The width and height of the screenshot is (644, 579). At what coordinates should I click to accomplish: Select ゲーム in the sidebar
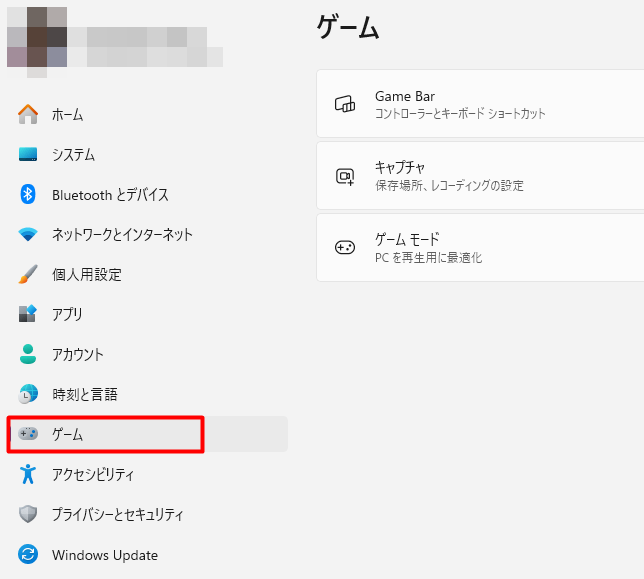(147, 434)
